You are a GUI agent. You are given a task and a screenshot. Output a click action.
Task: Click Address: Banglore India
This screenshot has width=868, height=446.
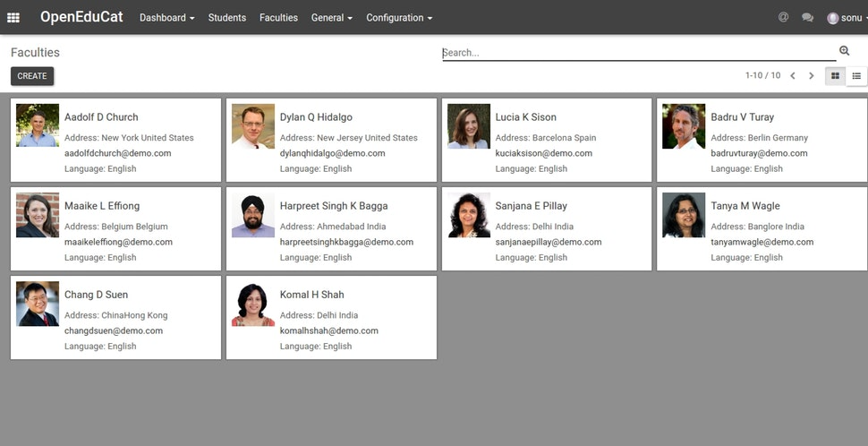click(x=758, y=227)
